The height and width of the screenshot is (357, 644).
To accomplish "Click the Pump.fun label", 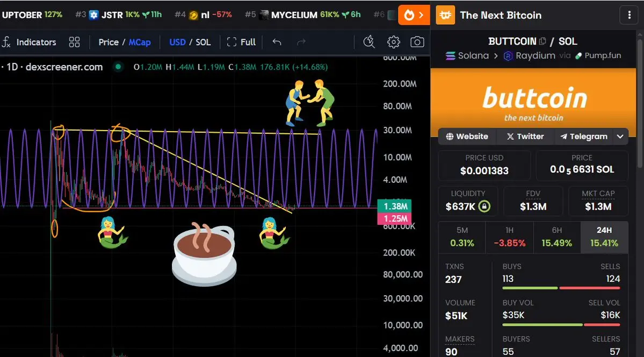I will tap(598, 55).
